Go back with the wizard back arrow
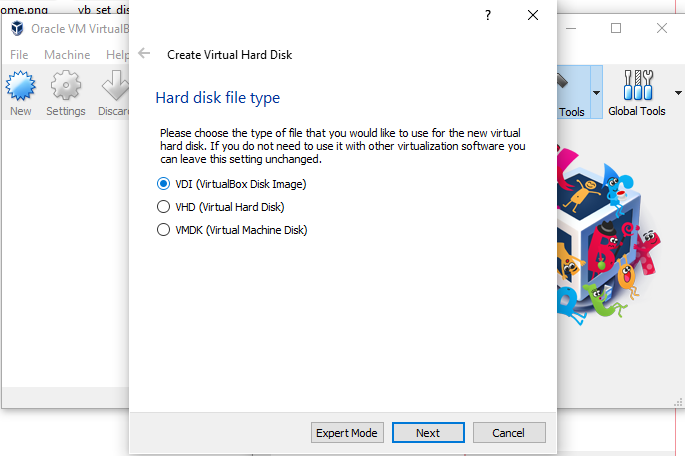The height and width of the screenshot is (456, 685). coord(144,54)
